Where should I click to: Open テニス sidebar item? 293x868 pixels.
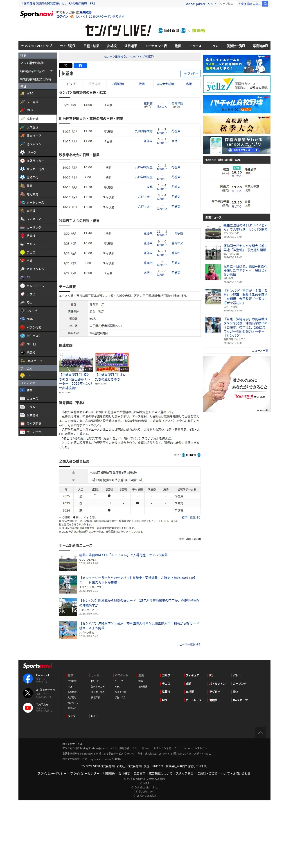(37, 252)
